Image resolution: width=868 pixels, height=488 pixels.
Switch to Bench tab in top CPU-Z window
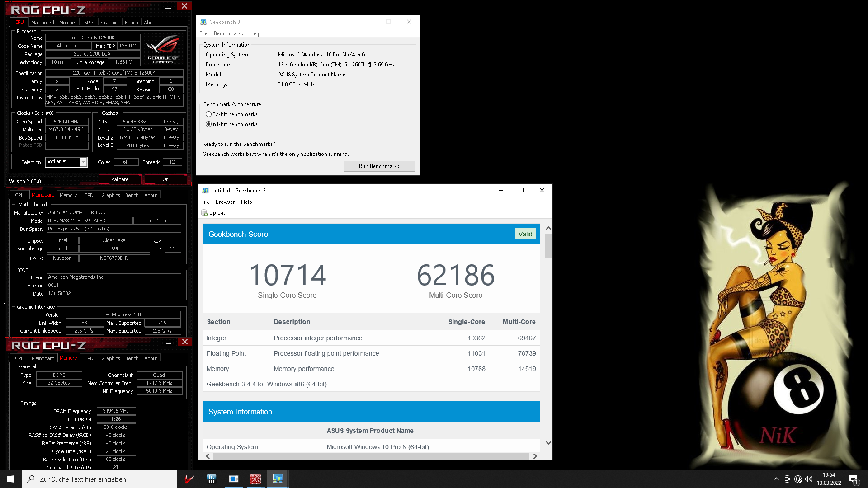pyautogui.click(x=132, y=23)
